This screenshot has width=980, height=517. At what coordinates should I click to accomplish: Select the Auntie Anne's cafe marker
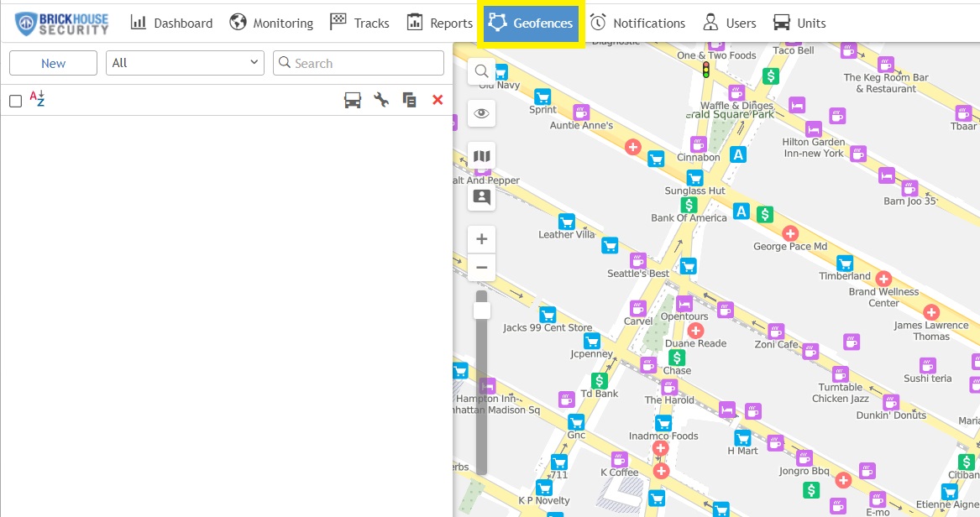[581, 112]
